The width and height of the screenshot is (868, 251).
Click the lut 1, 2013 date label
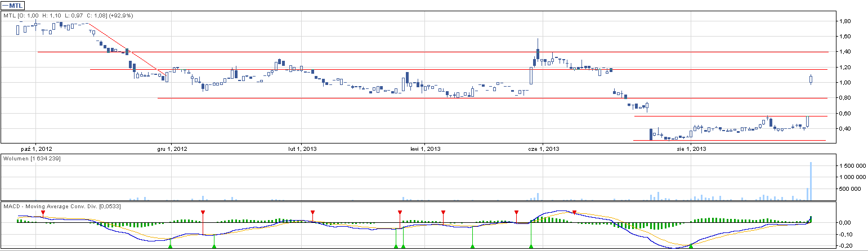[x=301, y=149]
